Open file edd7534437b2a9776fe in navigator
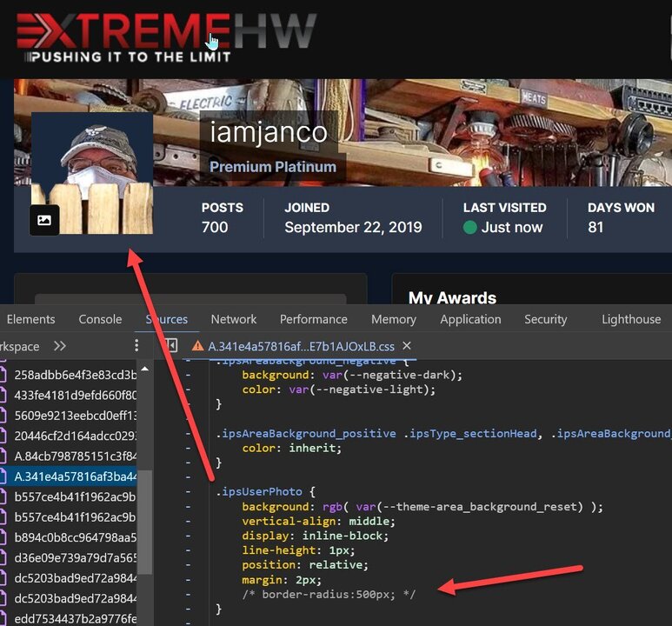 [x=76, y=618]
